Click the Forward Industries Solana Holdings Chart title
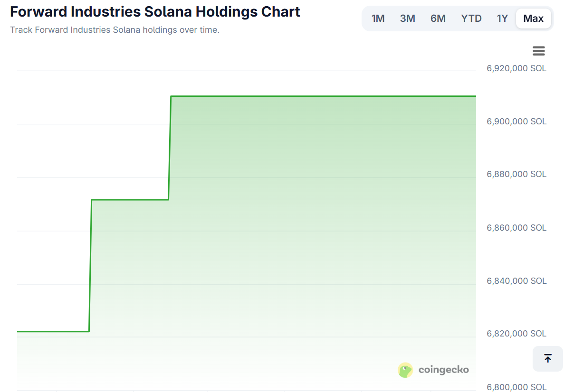 (154, 11)
